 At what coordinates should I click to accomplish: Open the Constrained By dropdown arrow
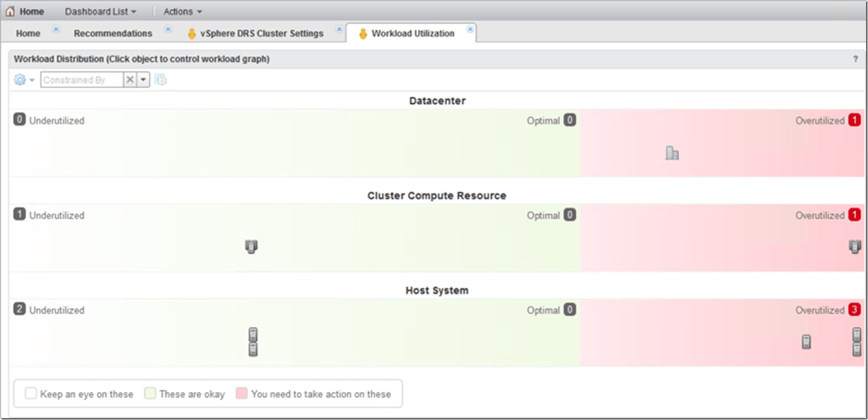point(143,80)
